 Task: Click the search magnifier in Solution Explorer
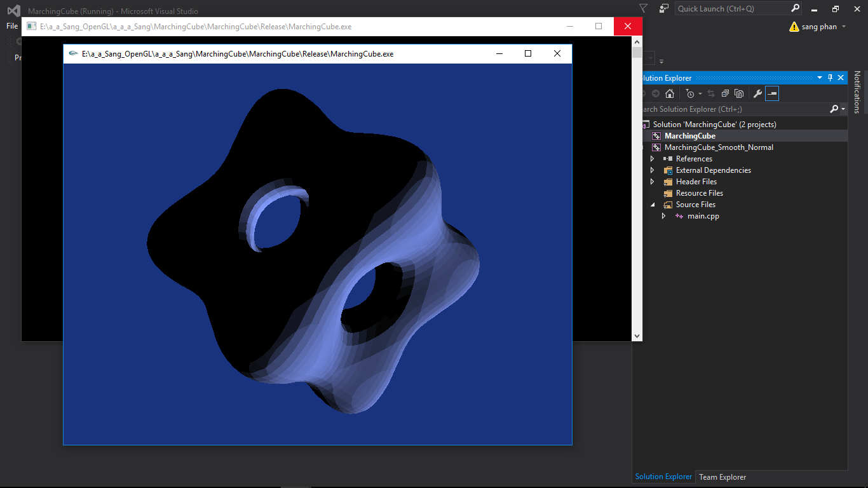834,109
